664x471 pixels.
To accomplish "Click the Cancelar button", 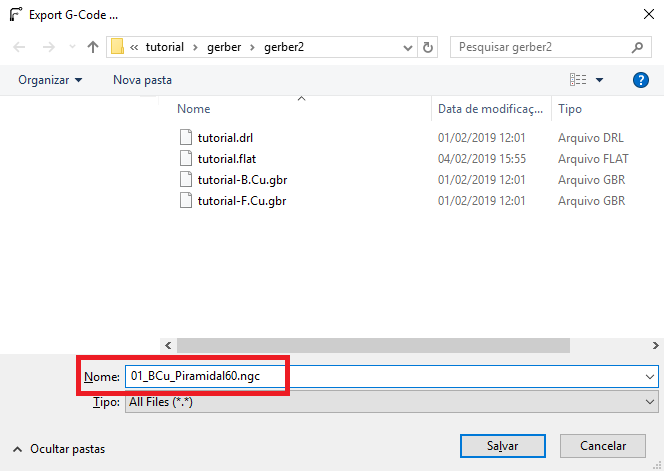I will tap(603, 446).
